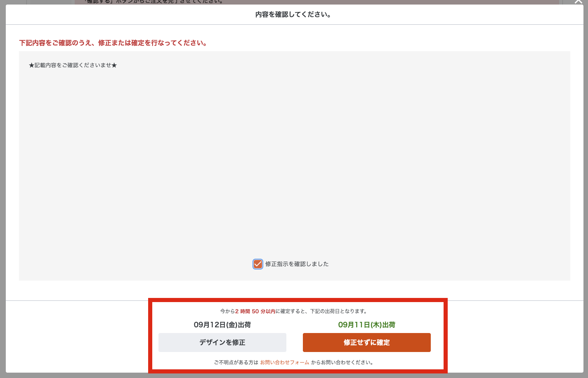
Task: Click the 2 時間 50 分以内 deadline text
Action: (x=255, y=311)
